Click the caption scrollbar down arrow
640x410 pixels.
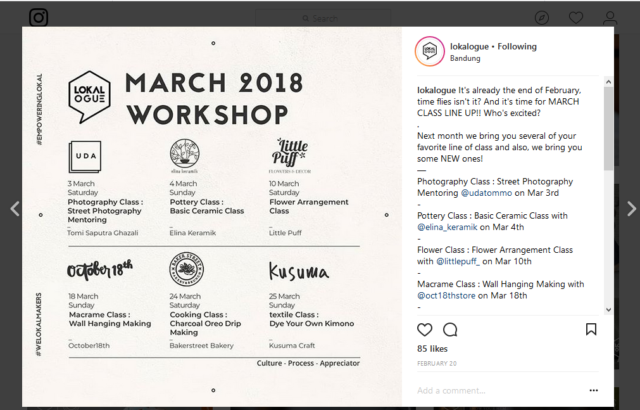[608, 310]
